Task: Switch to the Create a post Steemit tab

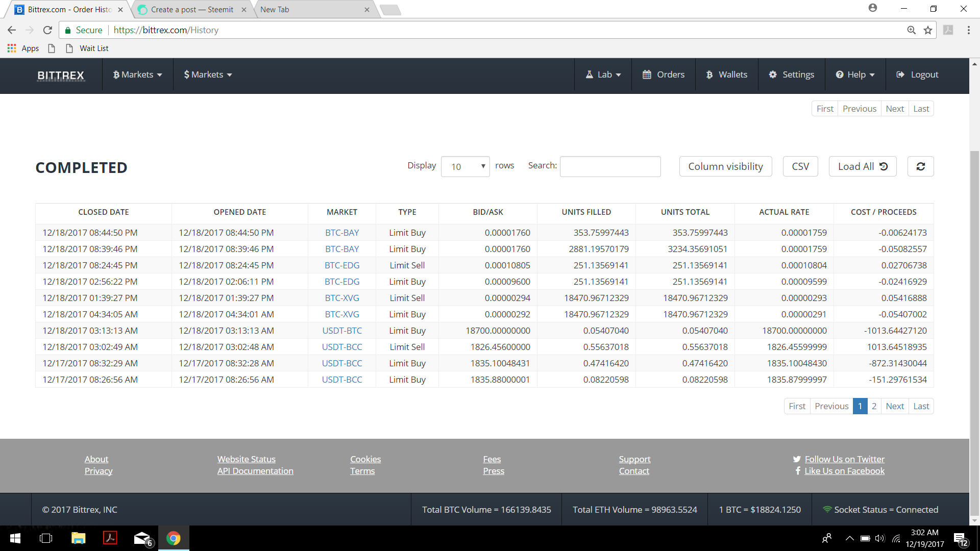Action: pos(191,10)
